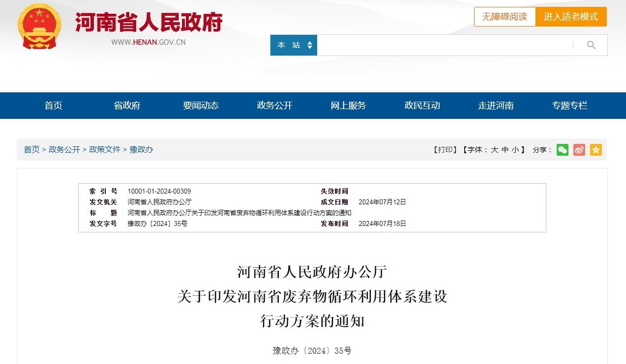Go to the 首页 navigation item
Viewport: 626px width, 364px height.
click(x=53, y=105)
